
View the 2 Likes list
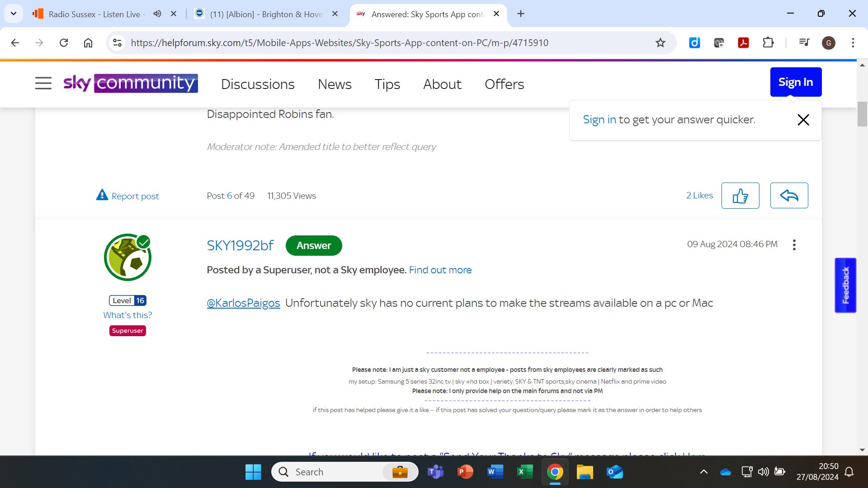pyautogui.click(x=699, y=195)
